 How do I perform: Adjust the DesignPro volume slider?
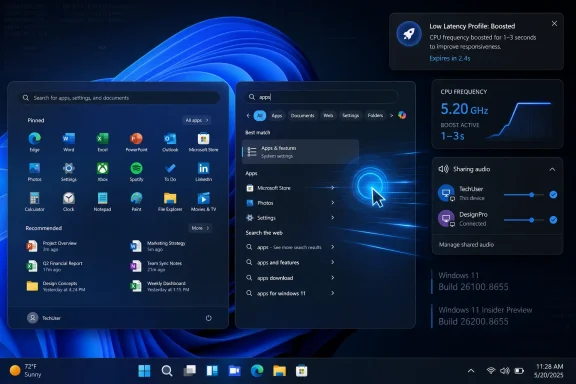(x=523, y=220)
